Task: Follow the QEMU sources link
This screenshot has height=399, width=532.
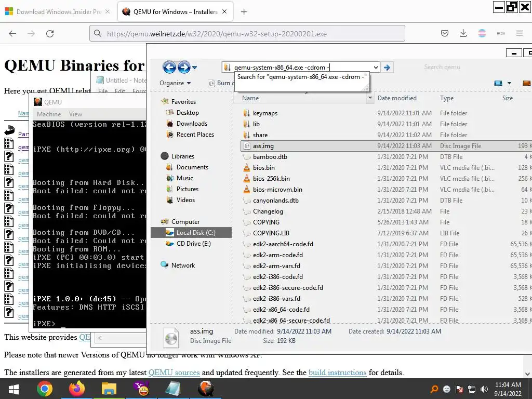Action: [x=174, y=373]
